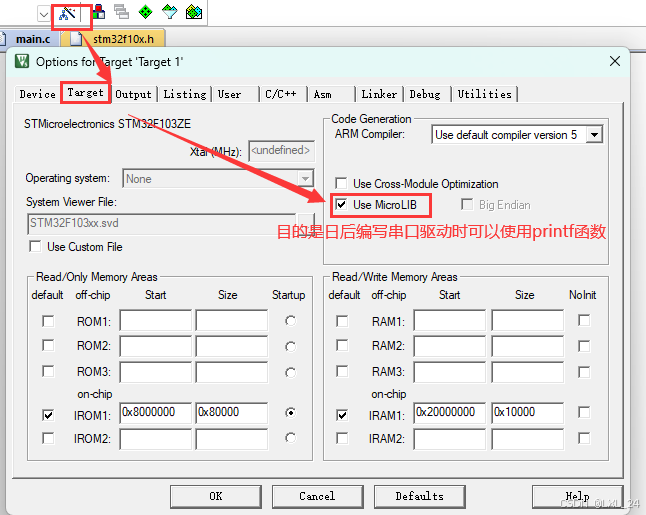Click the Defaults button
Screen dimensions: 646x515
[x=420, y=496]
